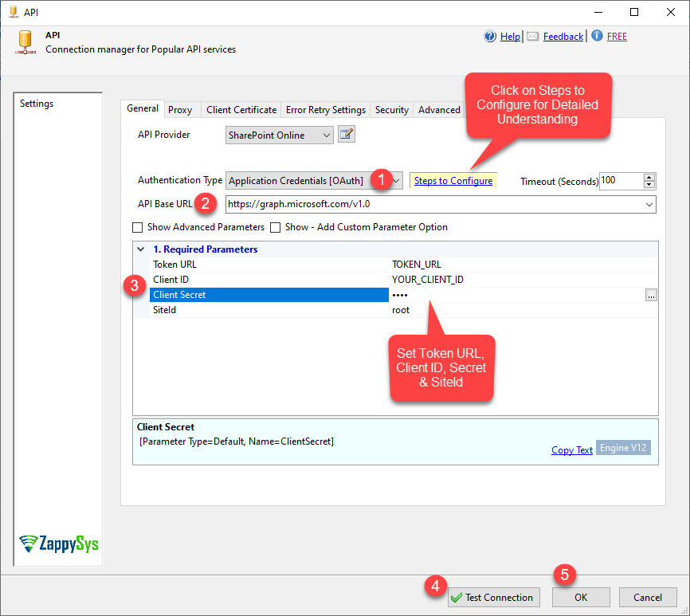Click the Engine V12 button
This screenshot has height=616, width=690.
[622, 448]
